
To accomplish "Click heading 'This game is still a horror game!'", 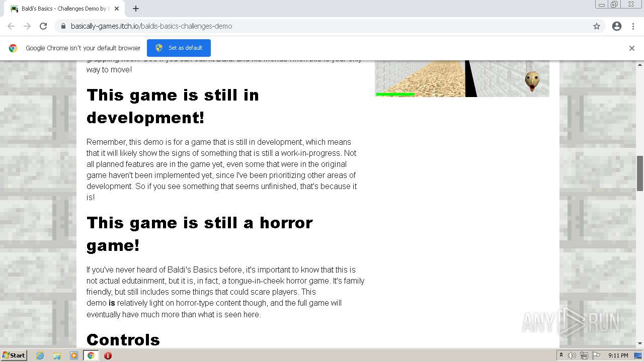I will pos(200,234).
